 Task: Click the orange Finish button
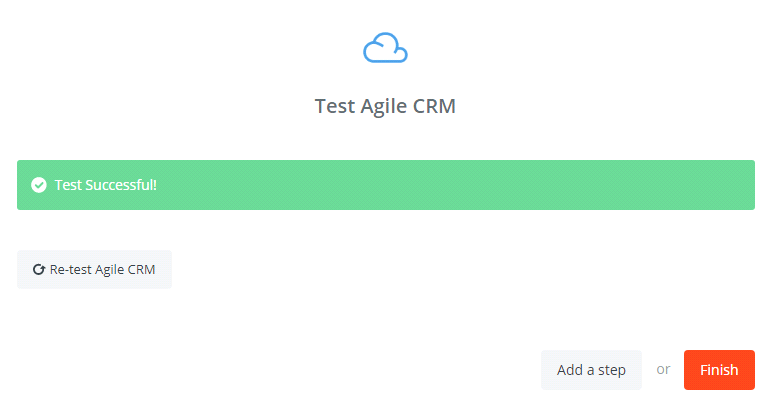(x=719, y=370)
